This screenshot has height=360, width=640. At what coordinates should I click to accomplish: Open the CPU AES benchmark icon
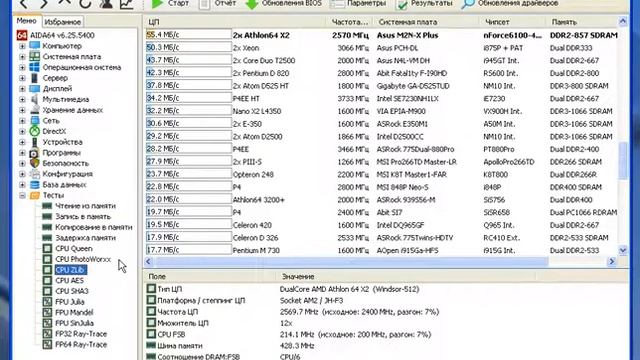click(x=47, y=280)
